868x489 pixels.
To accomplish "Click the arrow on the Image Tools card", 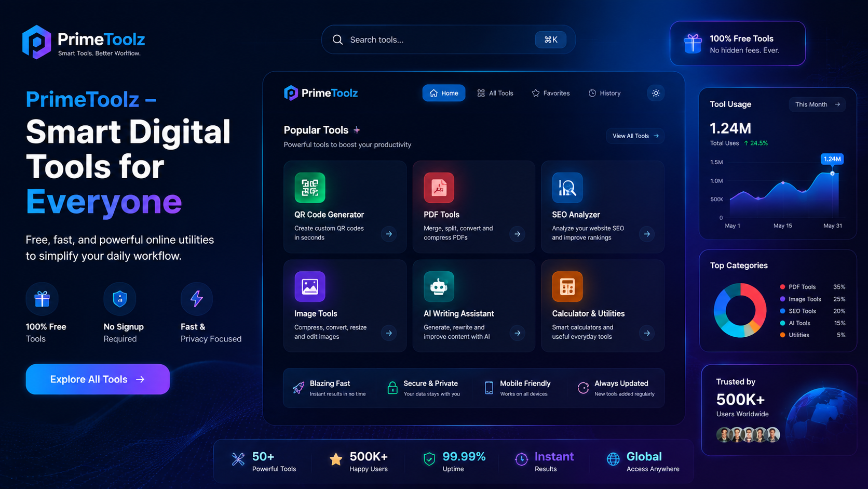I will coord(389,333).
